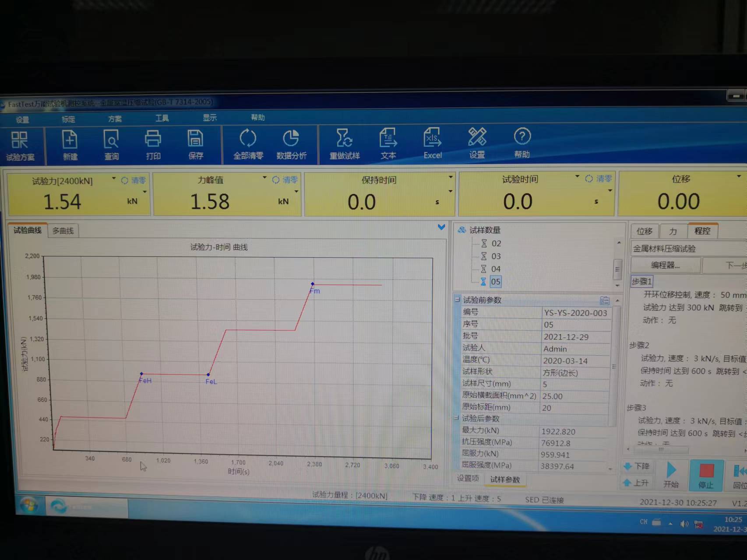Screen dimensions: 747x560
Task: Raise the crosshead with 上升
Action: [636, 483]
